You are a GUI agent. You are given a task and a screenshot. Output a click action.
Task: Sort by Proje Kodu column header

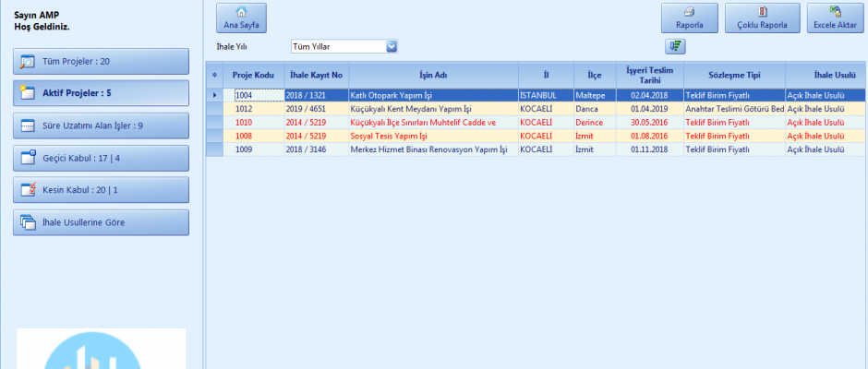[254, 75]
